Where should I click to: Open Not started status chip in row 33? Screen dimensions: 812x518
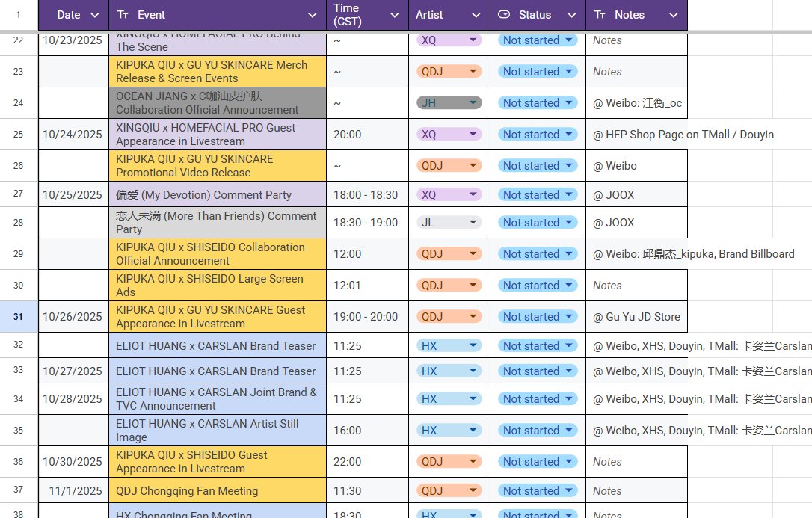coord(538,371)
